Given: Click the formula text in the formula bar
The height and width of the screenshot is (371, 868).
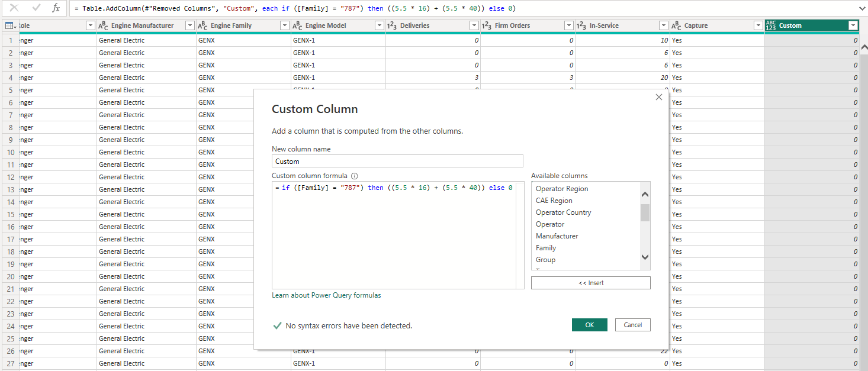Looking at the screenshot, I should click(x=295, y=9).
